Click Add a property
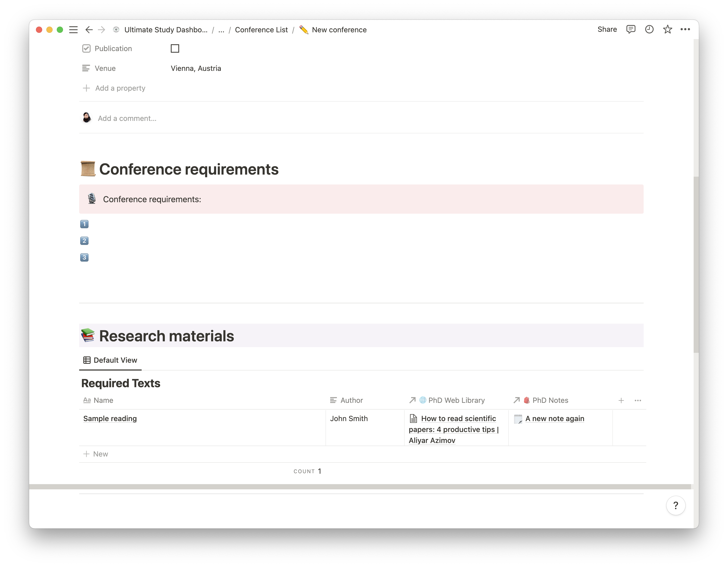 pyautogui.click(x=114, y=88)
